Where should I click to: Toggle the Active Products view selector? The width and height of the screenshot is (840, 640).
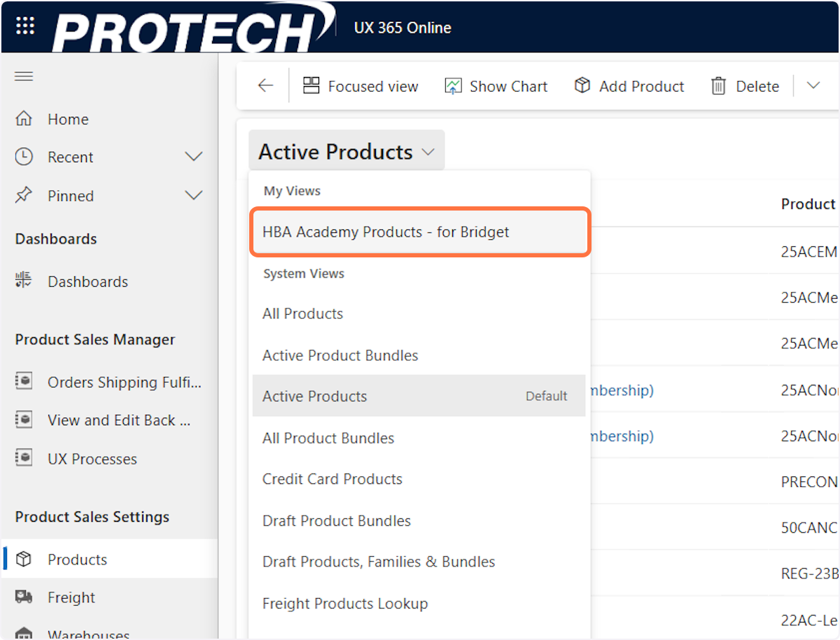346,152
